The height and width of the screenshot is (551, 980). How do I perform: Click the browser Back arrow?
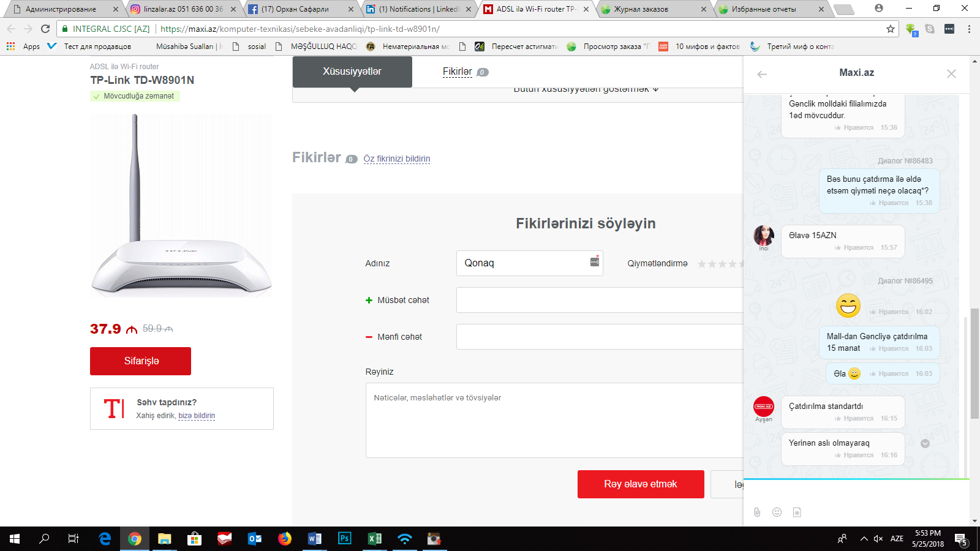(x=10, y=29)
